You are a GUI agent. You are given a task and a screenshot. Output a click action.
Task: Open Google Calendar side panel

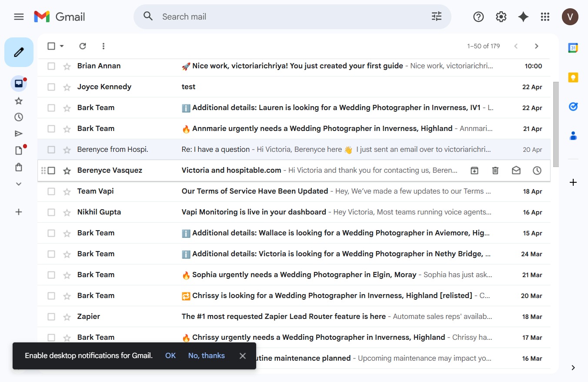[x=573, y=48]
